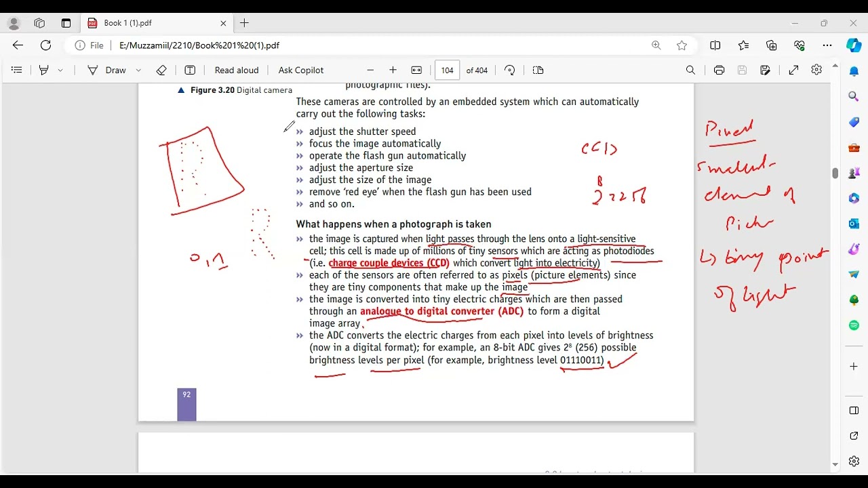The height and width of the screenshot is (488, 868).
Task: Open the green tree sidebar app
Action: pyautogui.click(x=854, y=300)
